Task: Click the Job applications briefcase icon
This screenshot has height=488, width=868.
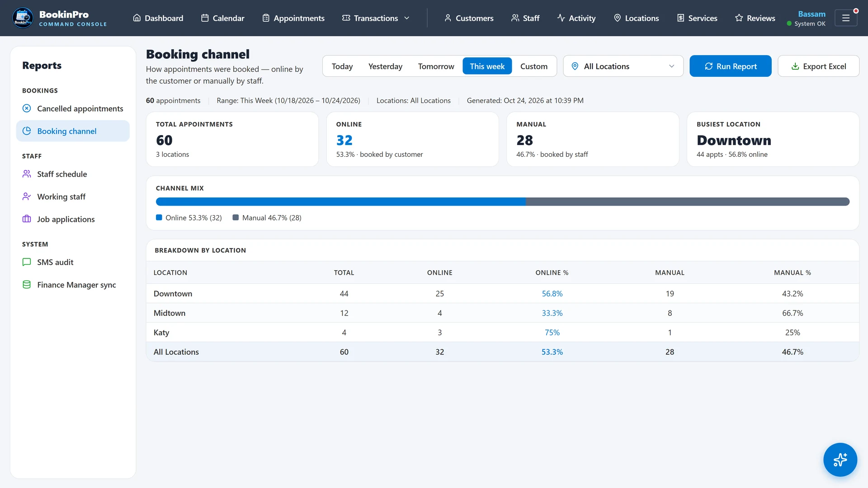Action: click(x=27, y=219)
